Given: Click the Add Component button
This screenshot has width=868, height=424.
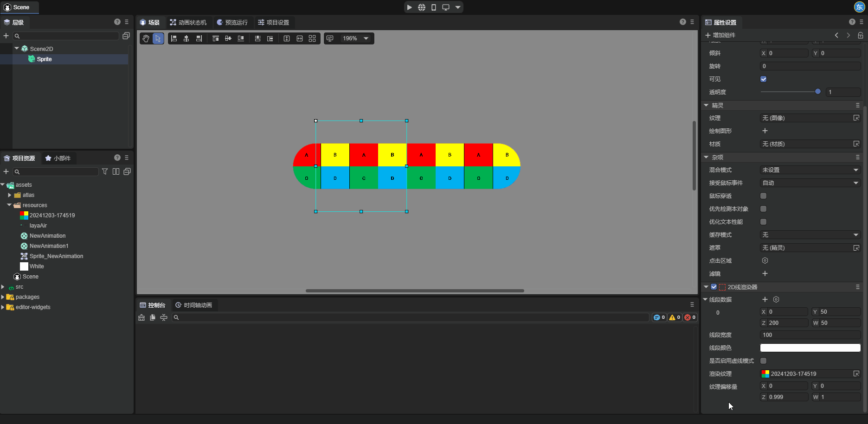Looking at the screenshot, I should (720, 35).
